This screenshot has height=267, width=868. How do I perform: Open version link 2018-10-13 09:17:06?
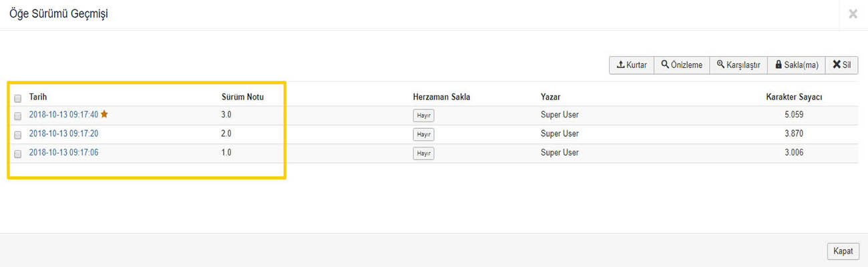pyautogui.click(x=63, y=153)
